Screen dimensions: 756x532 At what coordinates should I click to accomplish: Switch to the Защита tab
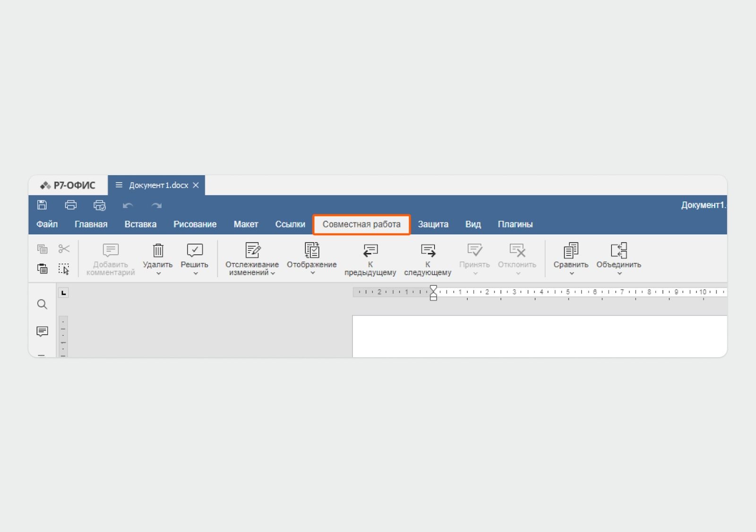coord(433,224)
